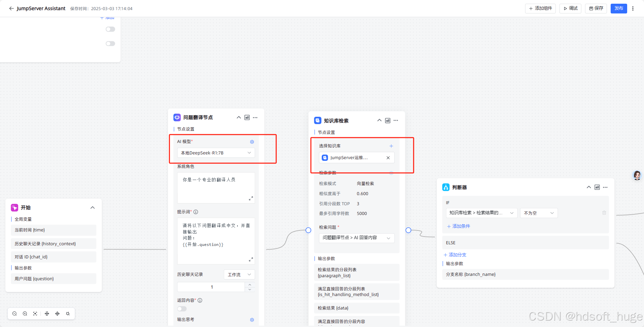Viewport: 644px width, 327px height.
Task: Collapse the 知识库检索 node
Action: pos(379,120)
